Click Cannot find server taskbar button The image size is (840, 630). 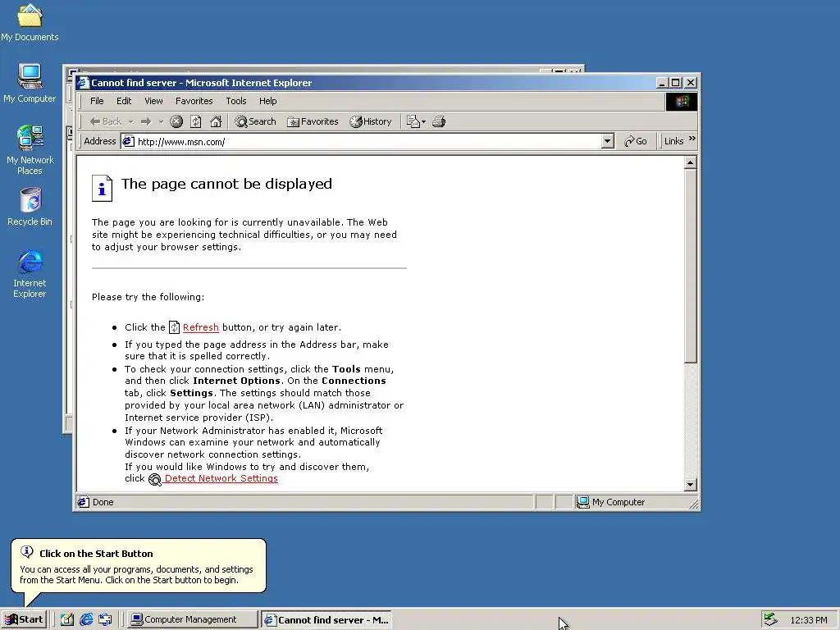(326, 619)
